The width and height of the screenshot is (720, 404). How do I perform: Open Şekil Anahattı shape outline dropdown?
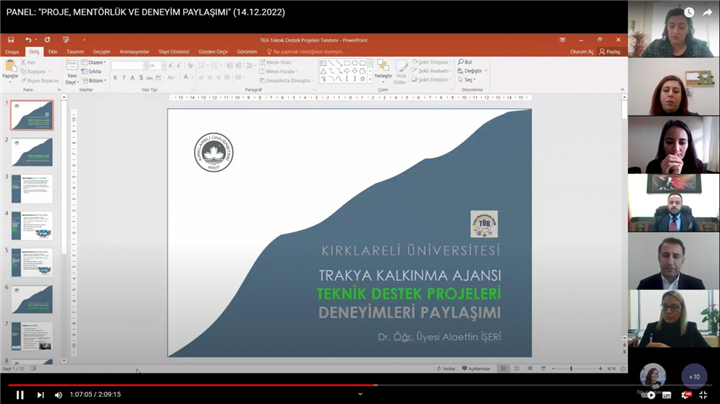pos(431,71)
